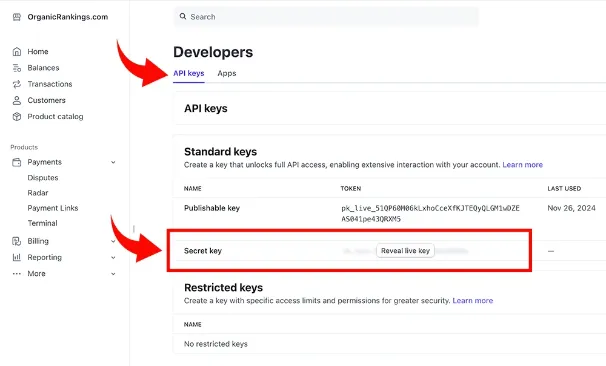Click the Customers person icon

point(17,100)
